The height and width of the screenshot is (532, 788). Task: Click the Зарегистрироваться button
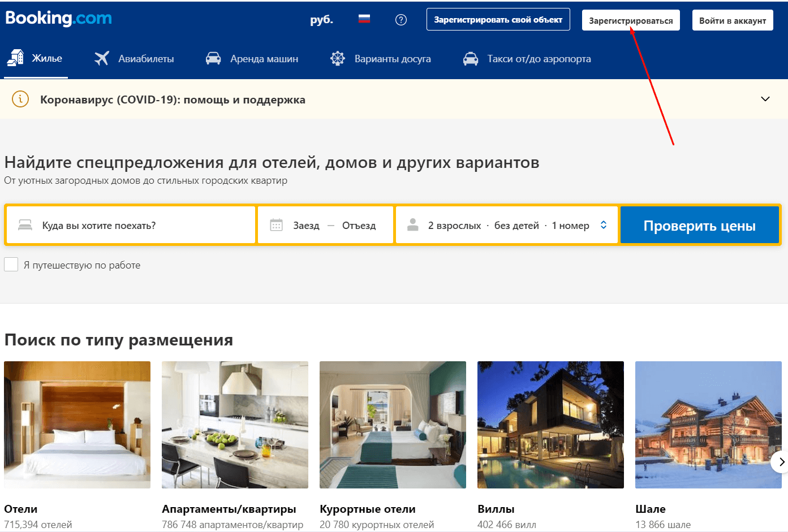tap(630, 20)
